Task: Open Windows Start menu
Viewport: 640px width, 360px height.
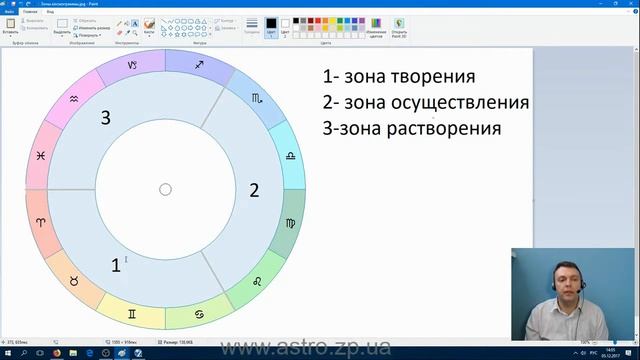Action: 8,353
